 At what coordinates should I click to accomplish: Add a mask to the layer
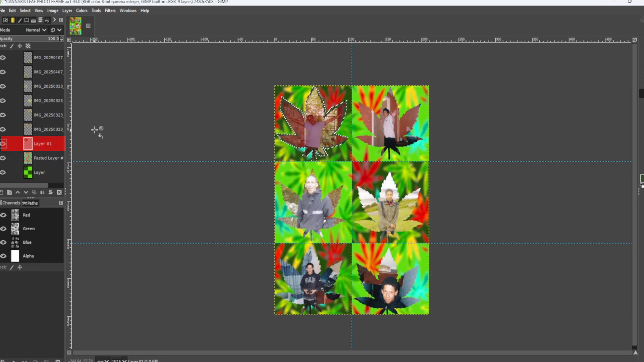point(50,192)
